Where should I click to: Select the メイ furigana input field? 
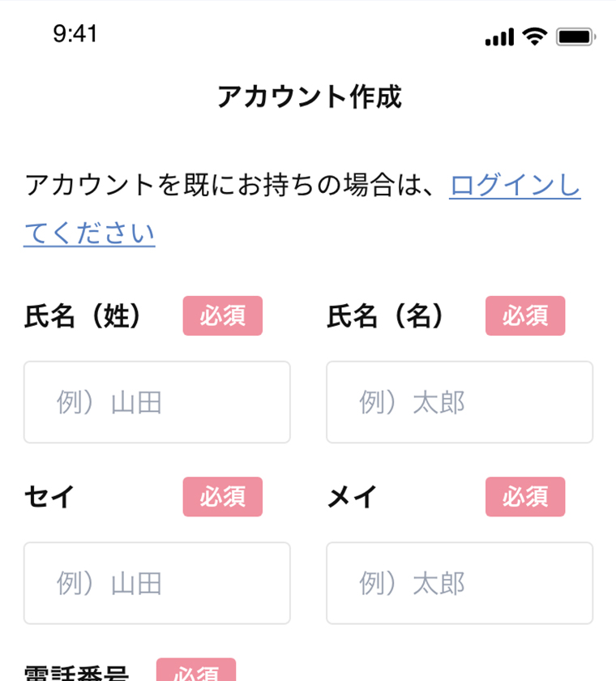460,583
